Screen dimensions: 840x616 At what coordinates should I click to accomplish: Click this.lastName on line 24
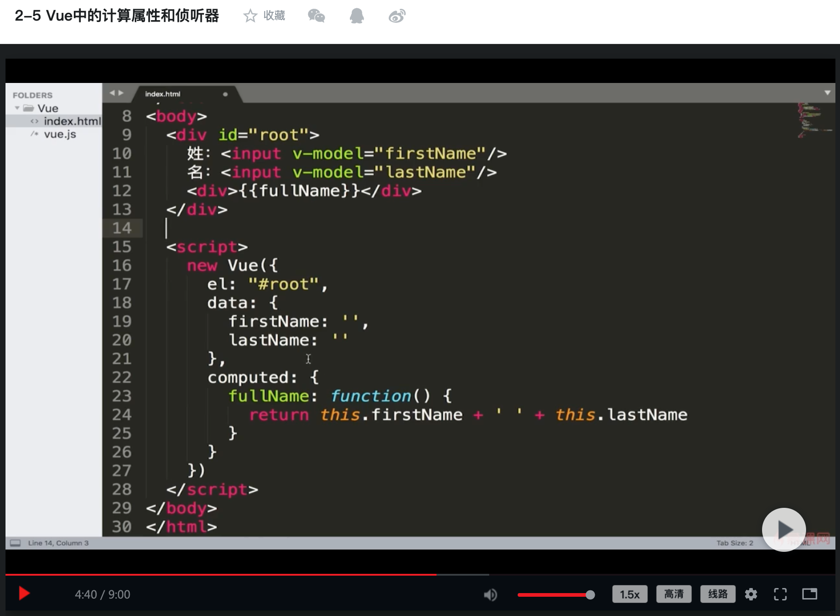click(x=621, y=415)
